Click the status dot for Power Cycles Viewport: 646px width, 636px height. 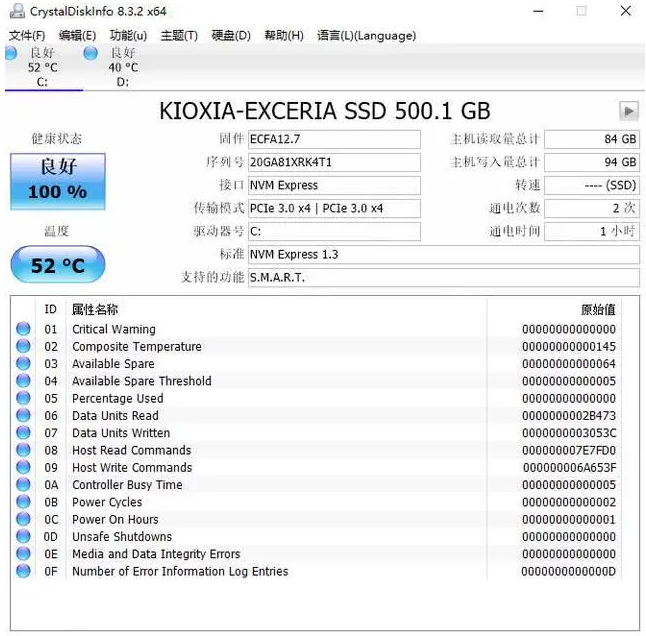(23, 502)
